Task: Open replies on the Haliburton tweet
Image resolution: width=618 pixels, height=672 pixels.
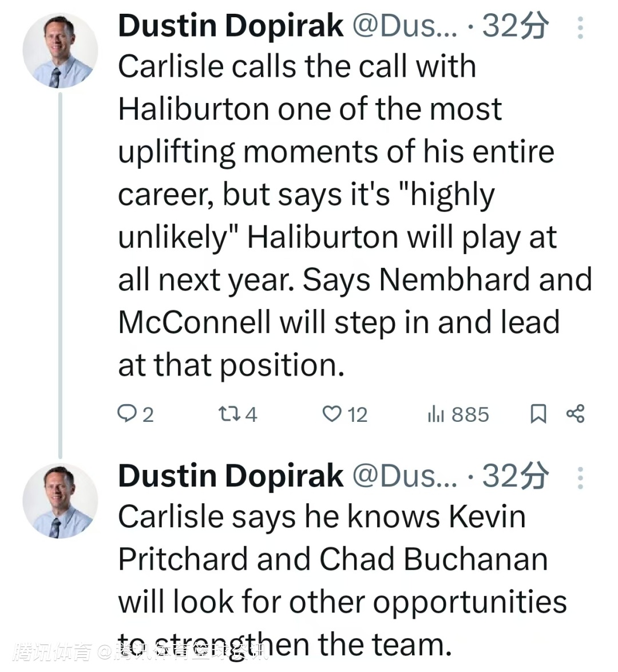Action: (x=126, y=413)
